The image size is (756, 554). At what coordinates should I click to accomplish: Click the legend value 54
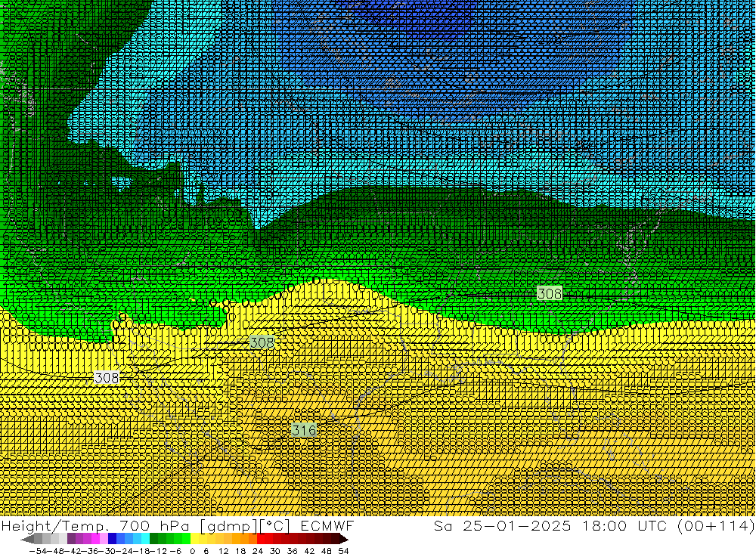(x=343, y=551)
